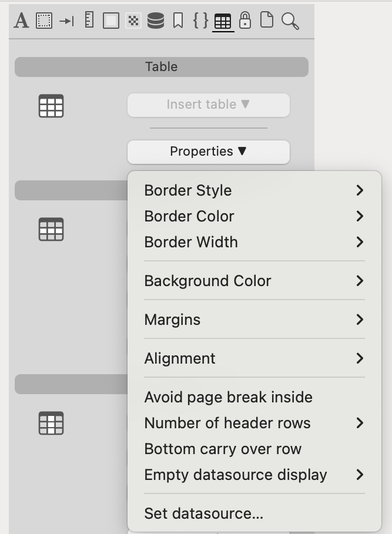
Task: Open the database datasource icon
Action: pyautogui.click(x=156, y=21)
